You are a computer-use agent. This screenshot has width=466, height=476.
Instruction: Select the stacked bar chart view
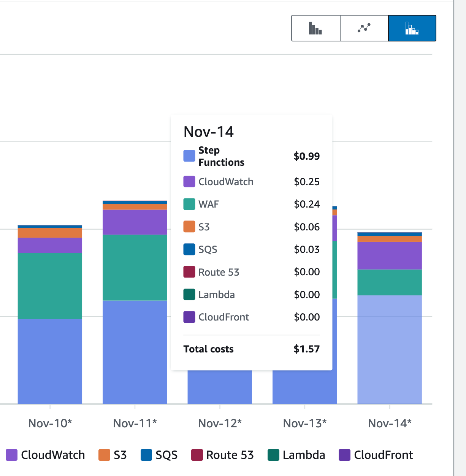pos(412,28)
